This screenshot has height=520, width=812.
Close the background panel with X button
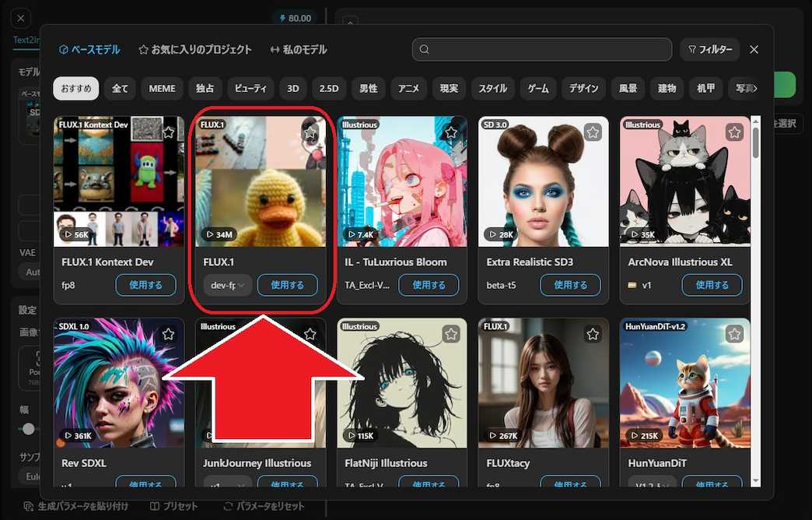click(21, 19)
